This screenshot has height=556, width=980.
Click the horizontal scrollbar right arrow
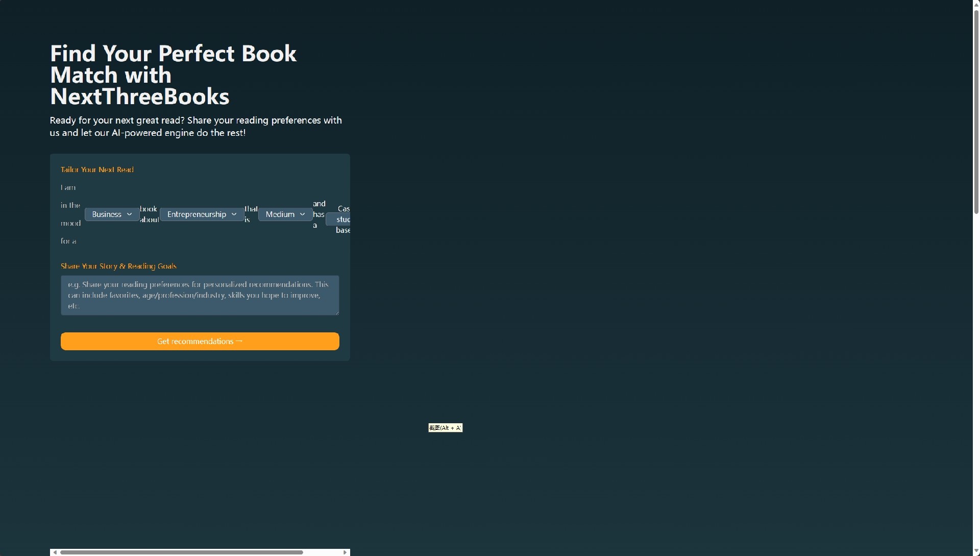coord(345,552)
